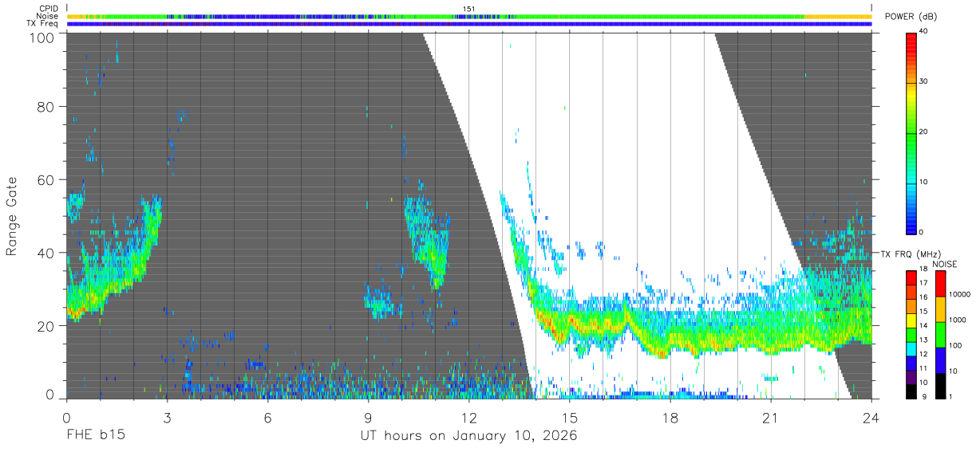Click the 1 tick on noise scale
Viewport: 980px width, 452px height.
coord(951,398)
